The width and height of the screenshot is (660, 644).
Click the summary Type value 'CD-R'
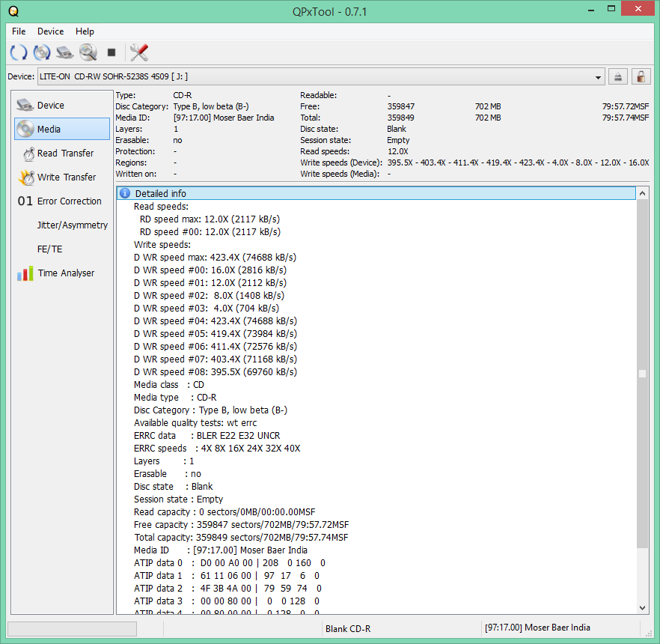(x=183, y=95)
